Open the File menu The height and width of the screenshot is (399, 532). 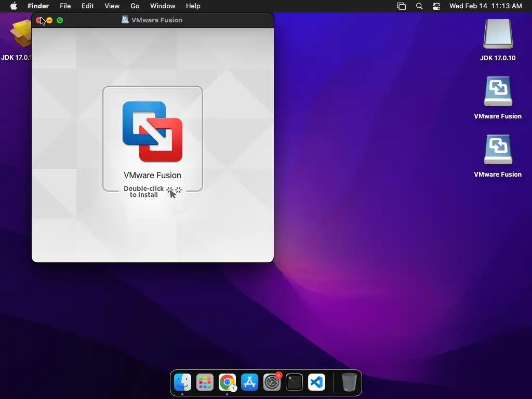65,6
